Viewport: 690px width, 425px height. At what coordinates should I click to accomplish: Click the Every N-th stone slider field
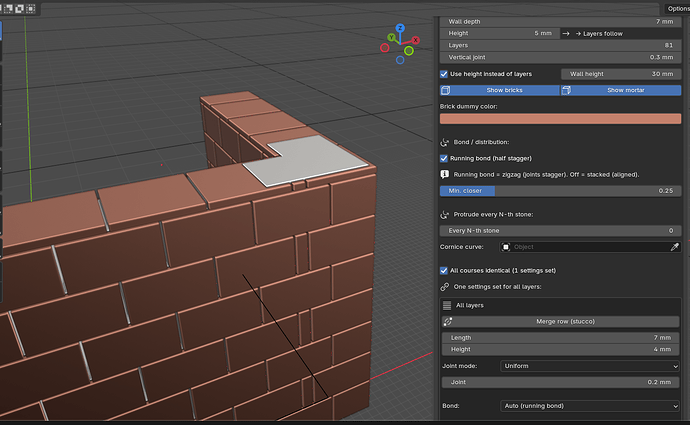tap(561, 231)
